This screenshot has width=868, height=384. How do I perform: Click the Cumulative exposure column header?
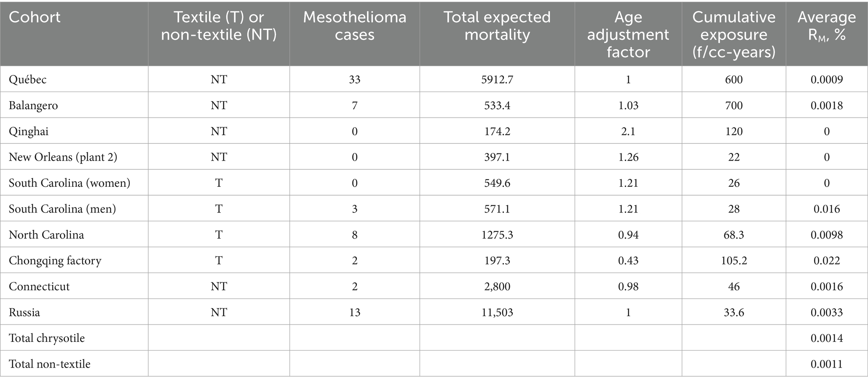[734, 34]
